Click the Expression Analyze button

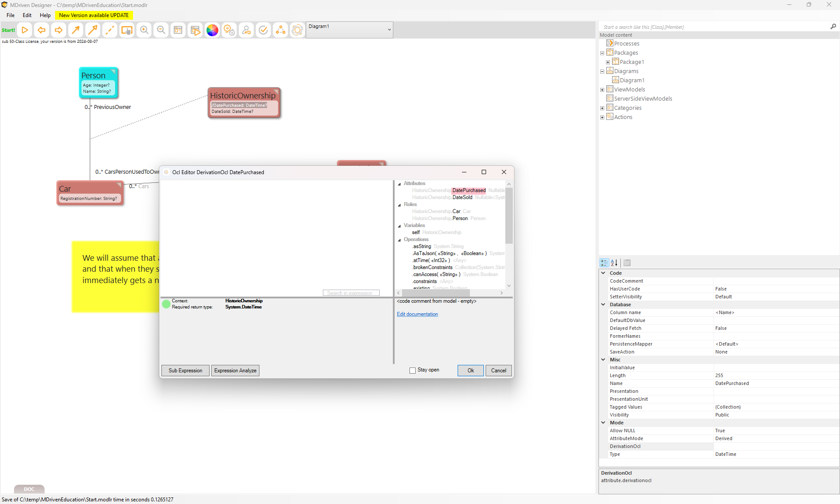click(235, 371)
